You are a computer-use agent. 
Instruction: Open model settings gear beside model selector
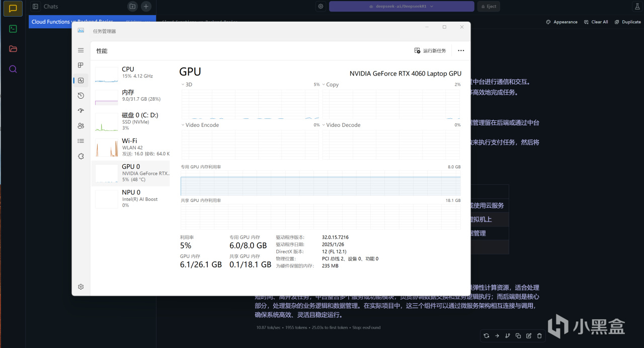pos(320,7)
